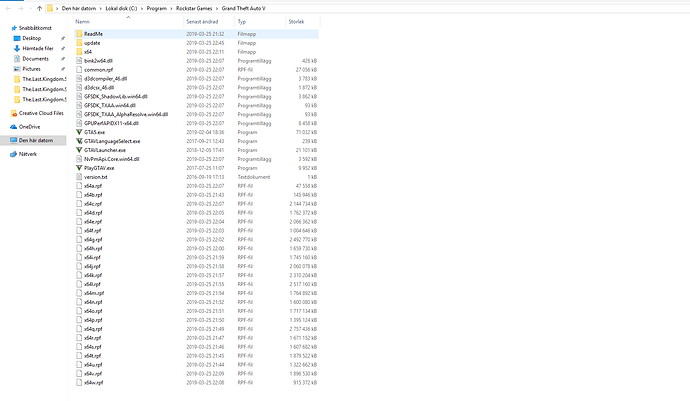
Task: Click the GTA5.exe application icon
Action: [x=79, y=131]
